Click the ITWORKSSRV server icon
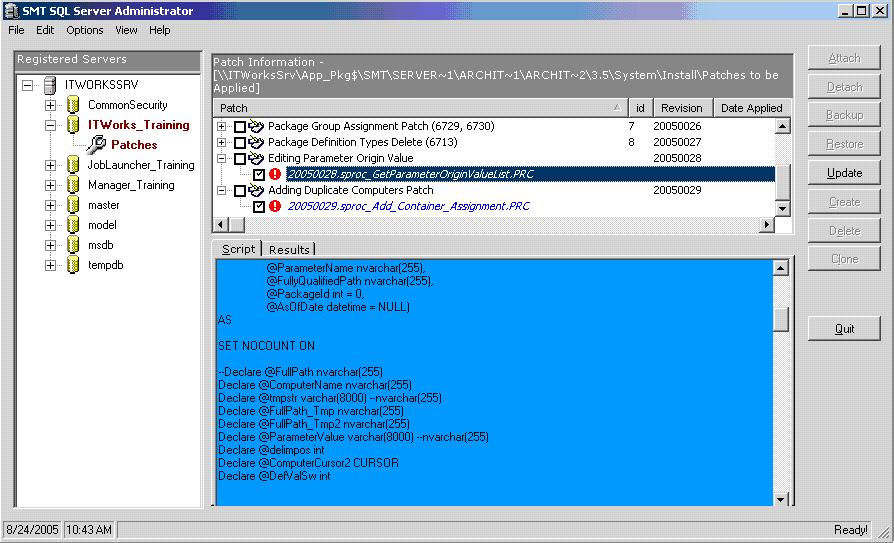 (50, 85)
